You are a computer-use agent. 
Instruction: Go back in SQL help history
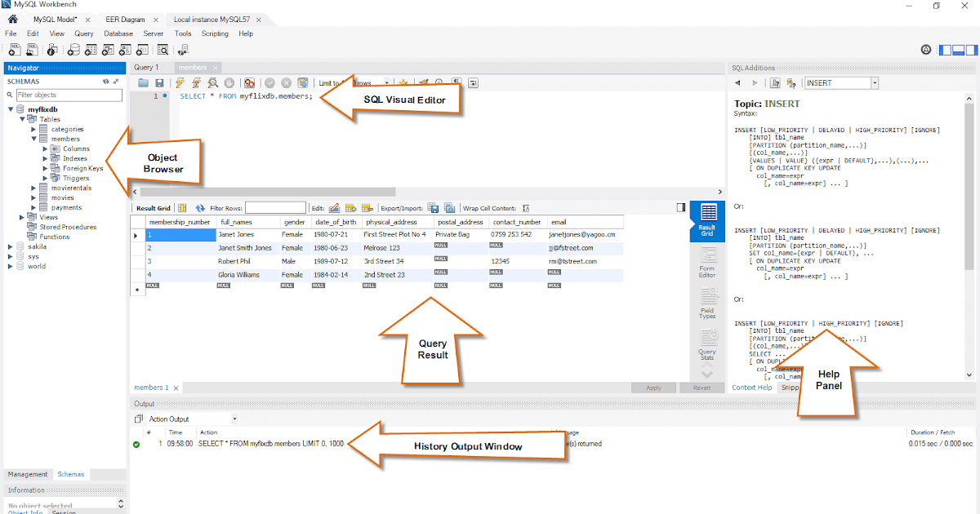click(737, 83)
